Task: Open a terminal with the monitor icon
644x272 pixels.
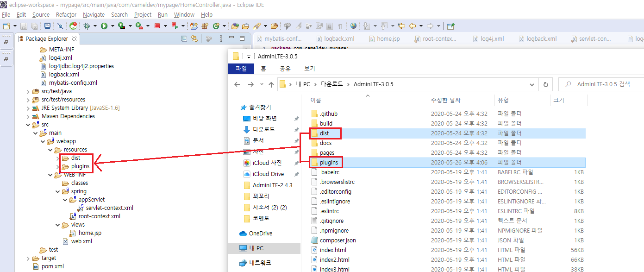Action: pyautogui.click(x=47, y=26)
